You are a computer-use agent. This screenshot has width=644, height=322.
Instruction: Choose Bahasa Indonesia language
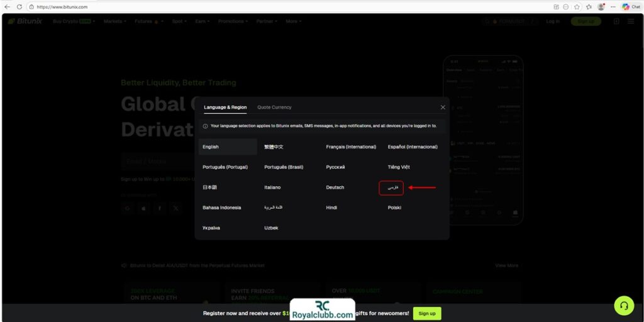222,208
